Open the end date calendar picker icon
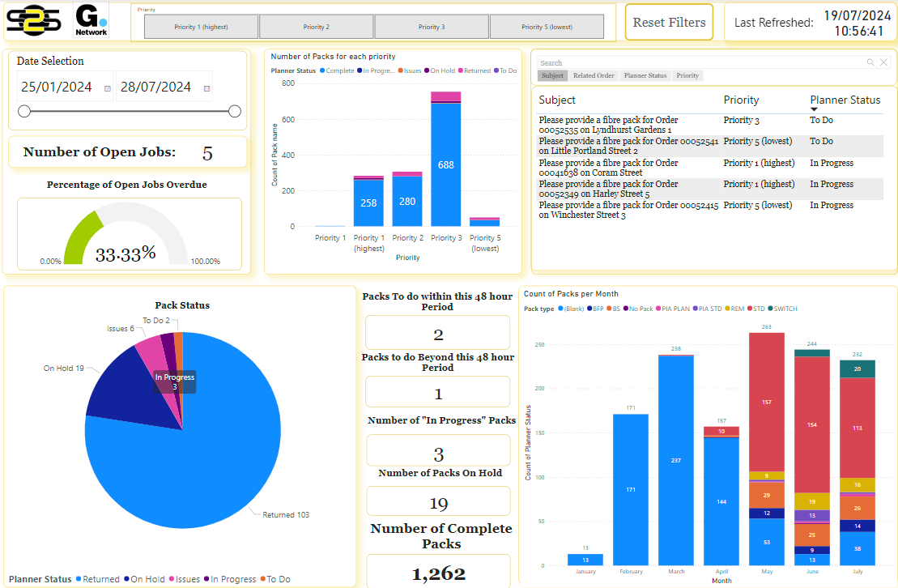Viewport: 898px width, 588px height. [x=207, y=87]
